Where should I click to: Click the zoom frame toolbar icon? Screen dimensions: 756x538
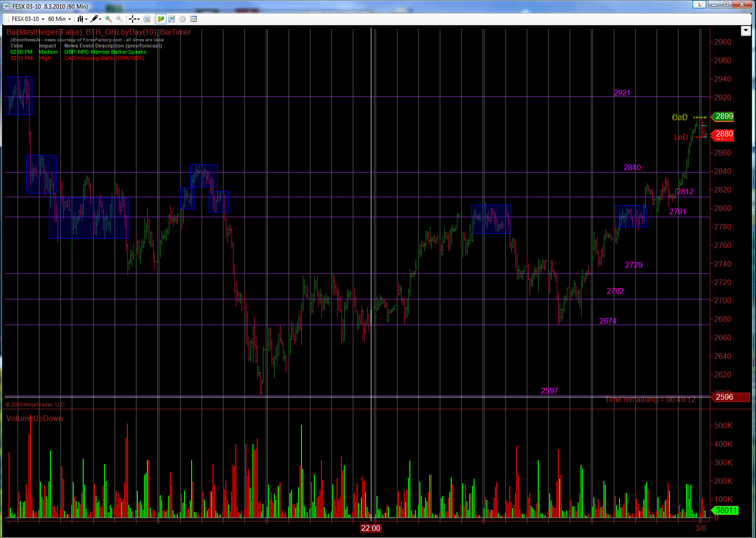click(x=147, y=19)
